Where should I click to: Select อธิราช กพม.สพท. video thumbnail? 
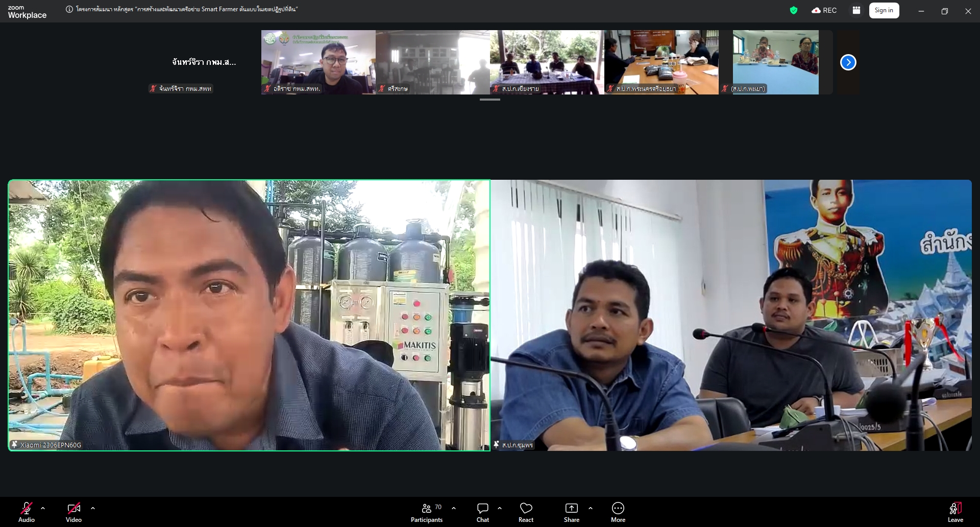[x=318, y=62]
